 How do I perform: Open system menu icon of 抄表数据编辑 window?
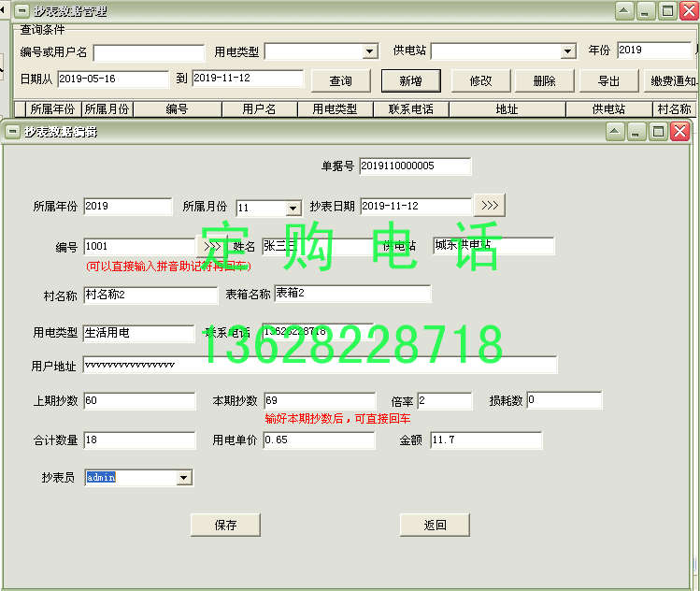(x=12, y=132)
